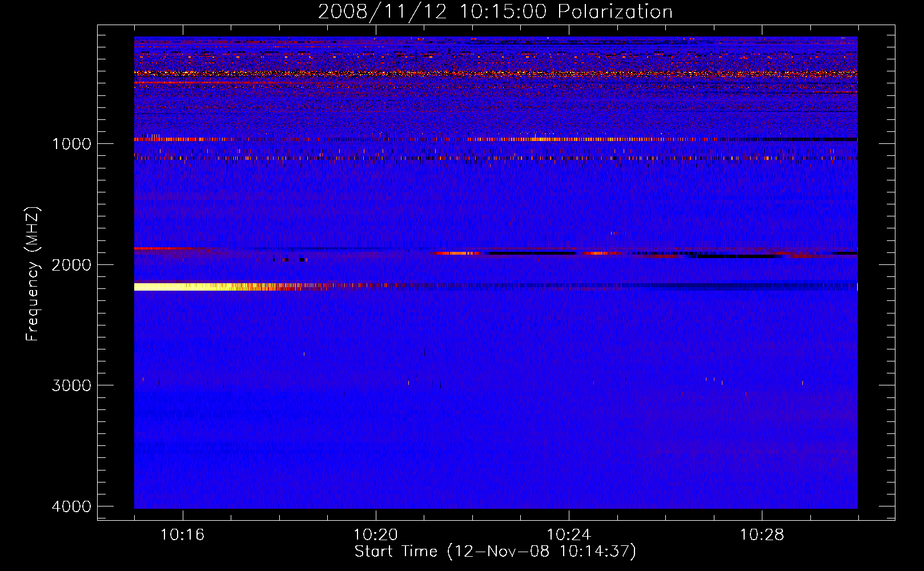Click the "4000" frequency tick label
The image size is (924, 571).
[71, 506]
